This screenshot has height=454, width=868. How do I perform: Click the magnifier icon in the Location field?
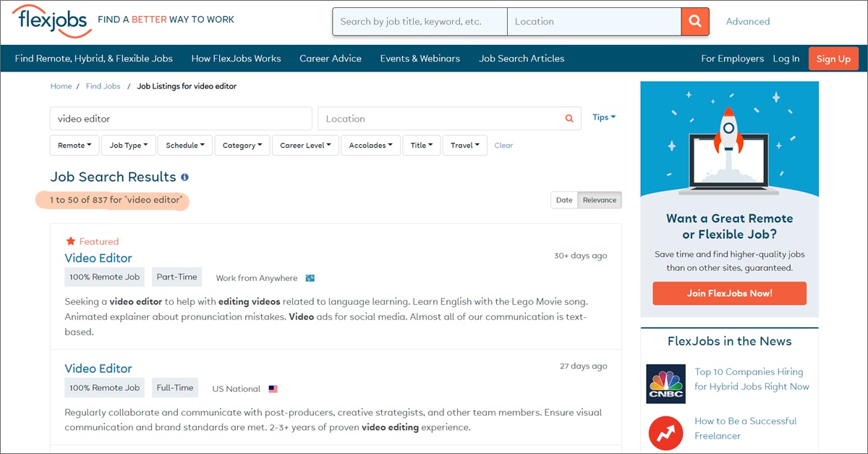tap(569, 119)
